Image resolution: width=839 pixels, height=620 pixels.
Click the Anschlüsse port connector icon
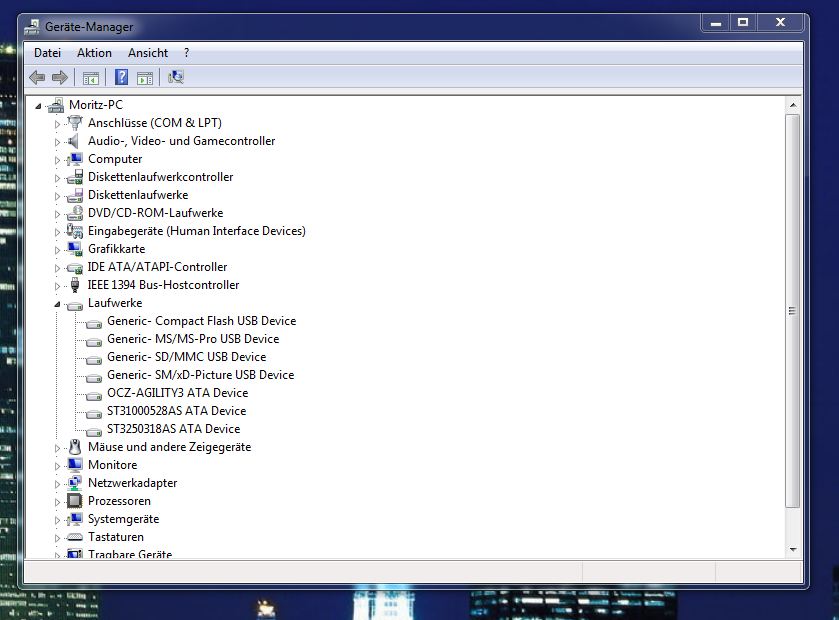(75, 123)
